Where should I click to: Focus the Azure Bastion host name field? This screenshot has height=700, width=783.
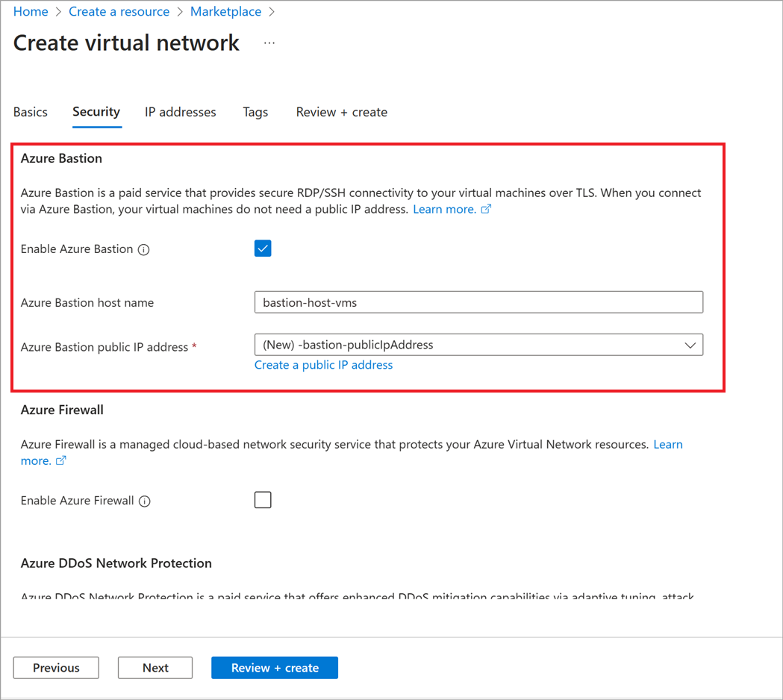478,302
